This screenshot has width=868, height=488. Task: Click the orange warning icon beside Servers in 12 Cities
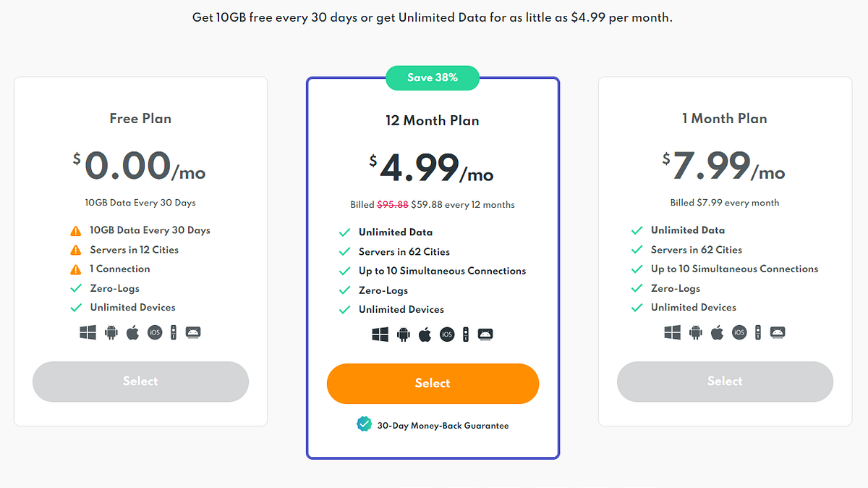75,250
